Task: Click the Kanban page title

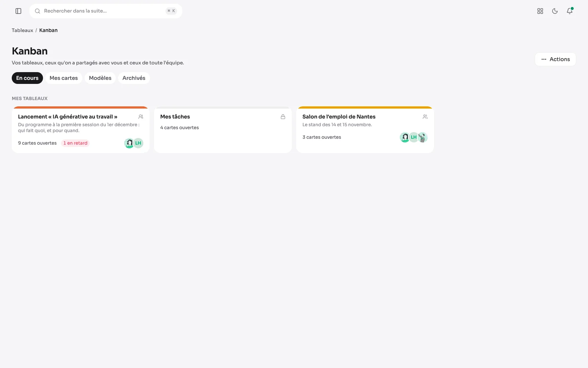Action: (x=30, y=51)
